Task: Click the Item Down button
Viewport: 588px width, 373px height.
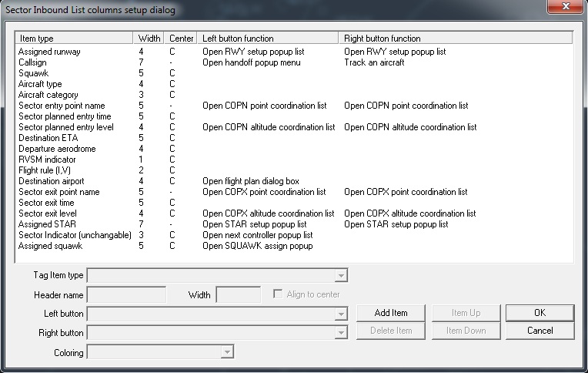Action: pos(466,331)
